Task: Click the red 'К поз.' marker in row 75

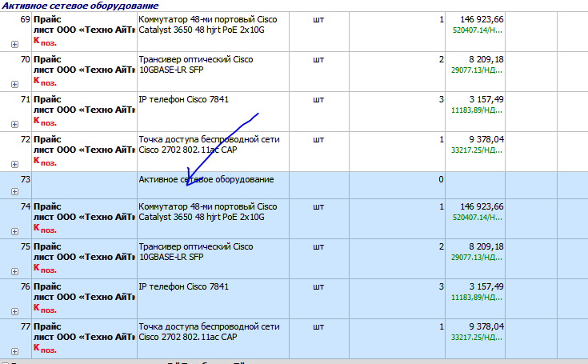Action: coord(45,269)
